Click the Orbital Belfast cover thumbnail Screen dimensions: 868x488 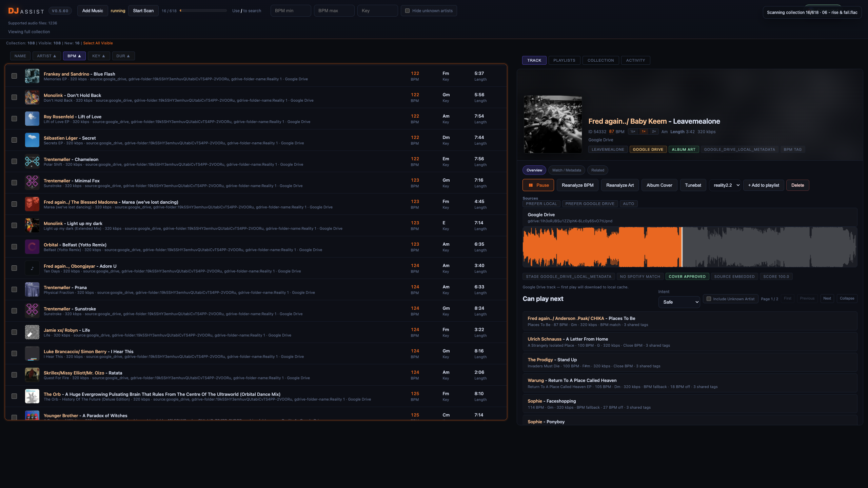coord(32,247)
